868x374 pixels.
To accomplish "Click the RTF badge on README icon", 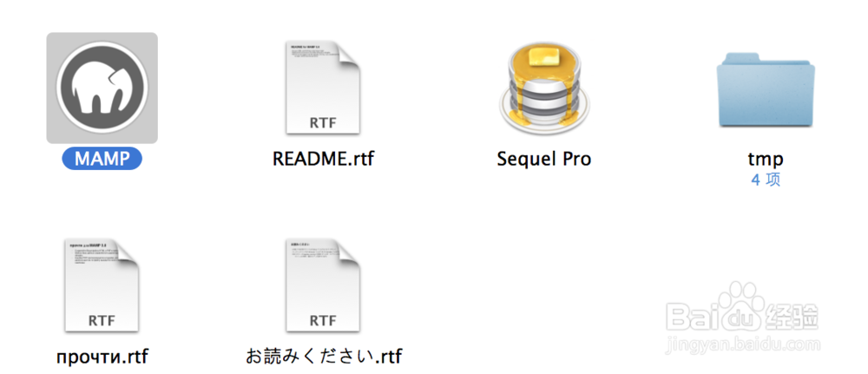I will coord(323,122).
